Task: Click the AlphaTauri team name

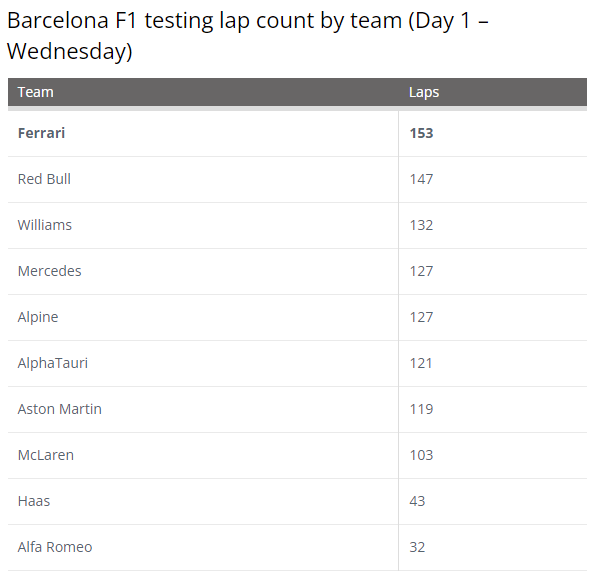Action: click(53, 363)
